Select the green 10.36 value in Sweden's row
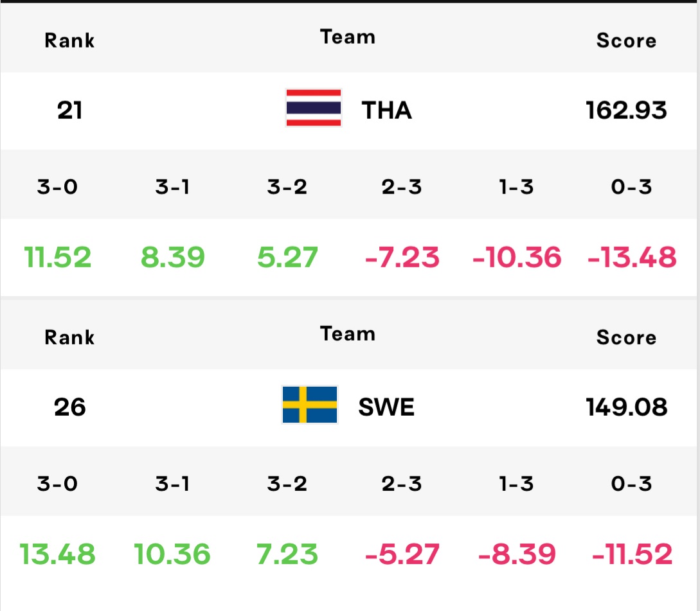700x611 pixels. click(x=172, y=554)
